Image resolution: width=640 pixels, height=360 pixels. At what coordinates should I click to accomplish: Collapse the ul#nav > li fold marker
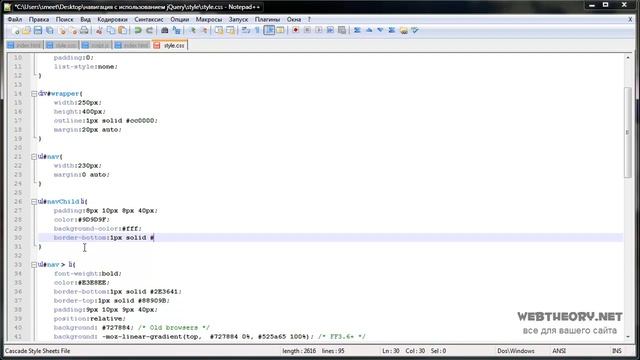[34, 265]
